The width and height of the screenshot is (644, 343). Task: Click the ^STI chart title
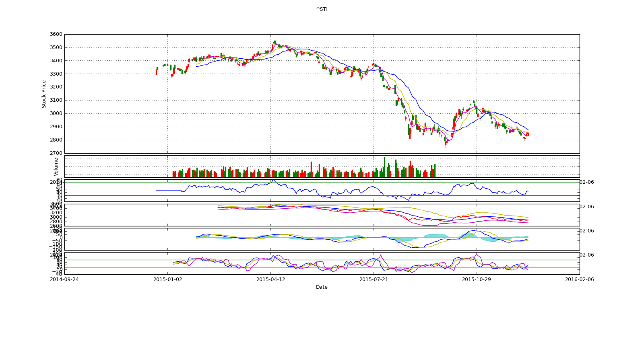coord(322,9)
